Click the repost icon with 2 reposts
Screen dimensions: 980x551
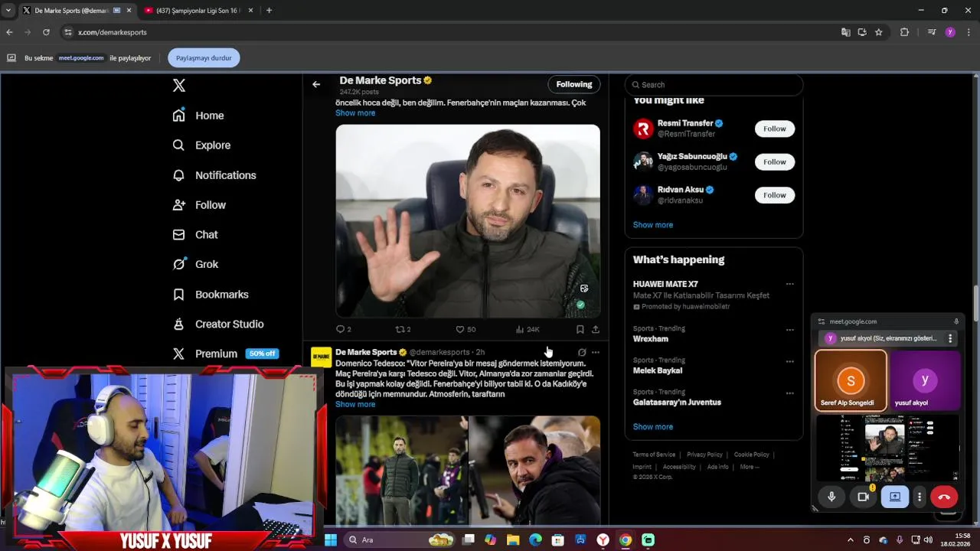pos(400,329)
